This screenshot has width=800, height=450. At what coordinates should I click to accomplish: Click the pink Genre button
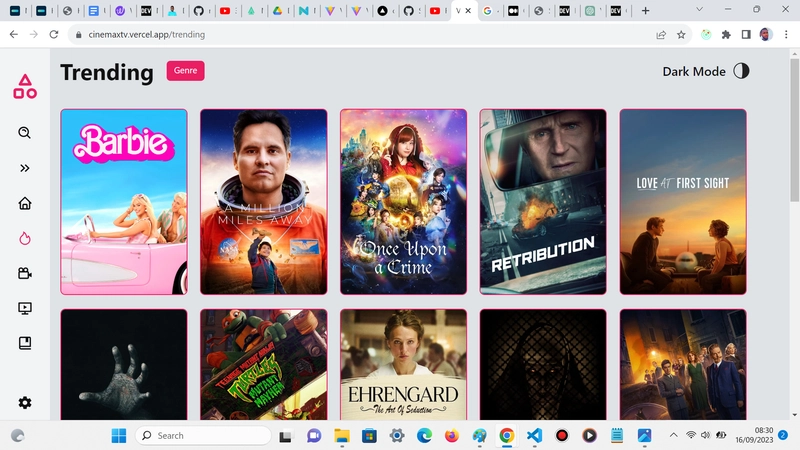click(185, 70)
